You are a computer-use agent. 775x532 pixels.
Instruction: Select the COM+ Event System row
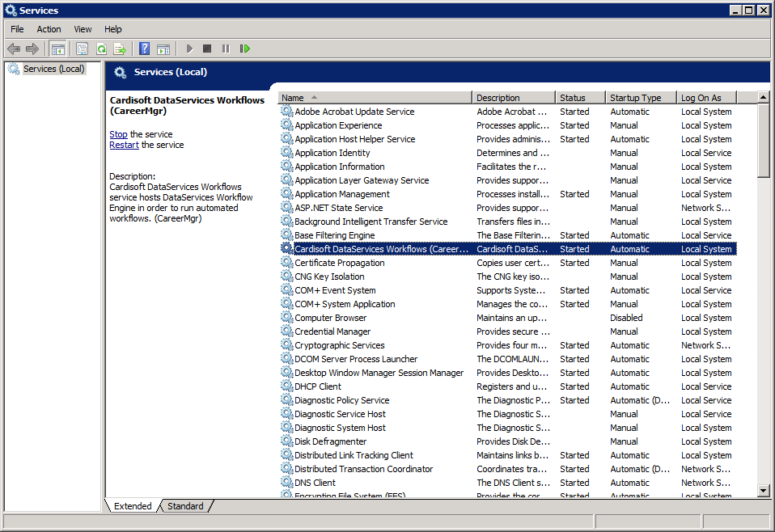pyautogui.click(x=508, y=290)
